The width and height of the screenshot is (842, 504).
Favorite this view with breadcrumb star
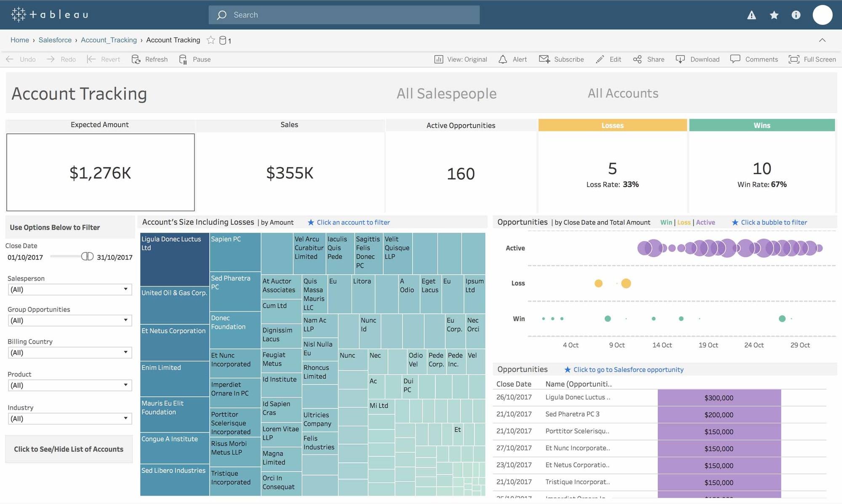pyautogui.click(x=210, y=40)
